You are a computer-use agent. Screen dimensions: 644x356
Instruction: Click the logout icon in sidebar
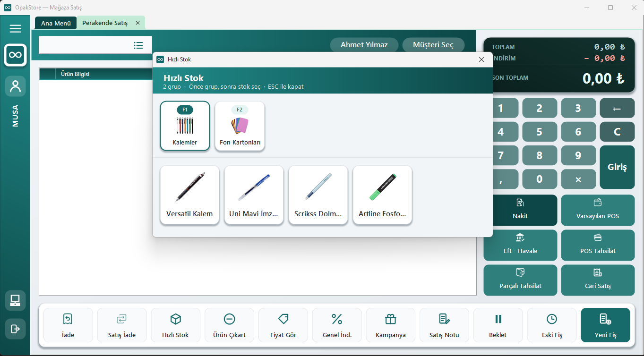[x=15, y=329]
